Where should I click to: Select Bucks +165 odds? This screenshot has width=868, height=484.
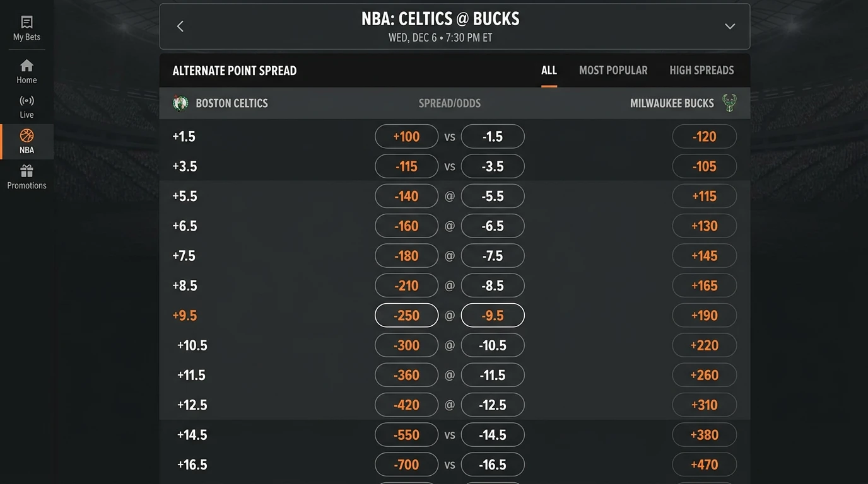(x=704, y=285)
